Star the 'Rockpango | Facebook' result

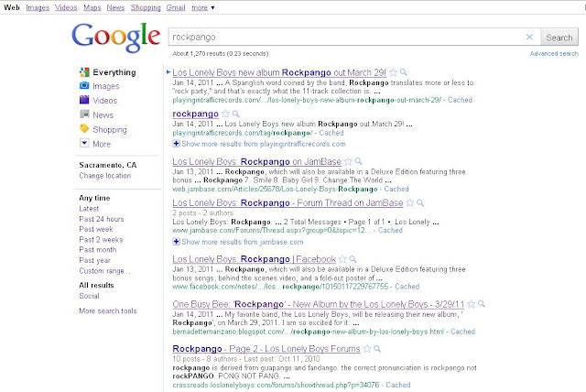tap(342, 259)
